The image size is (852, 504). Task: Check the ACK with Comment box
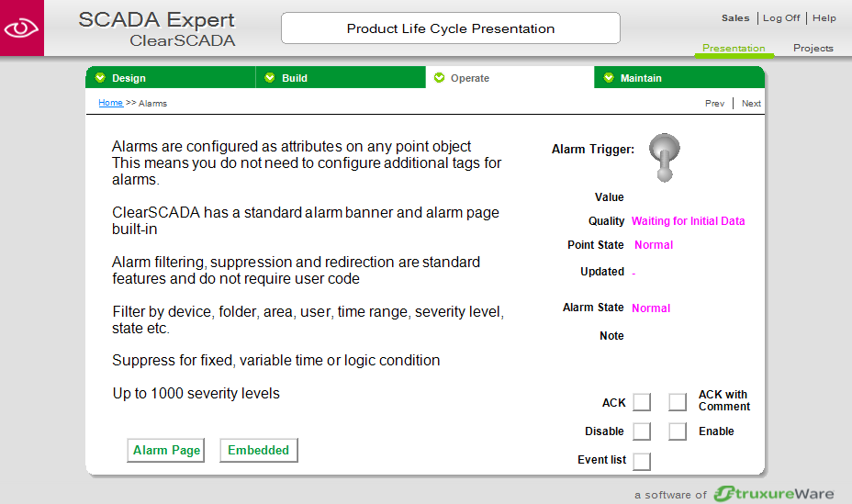[678, 402]
